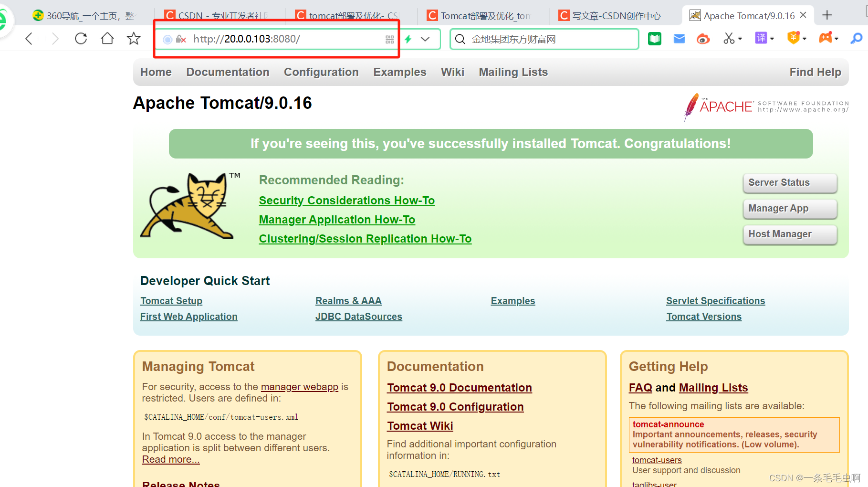The width and height of the screenshot is (868, 487).
Task: Click the orange game controller icon
Action: tap(826, 38)
